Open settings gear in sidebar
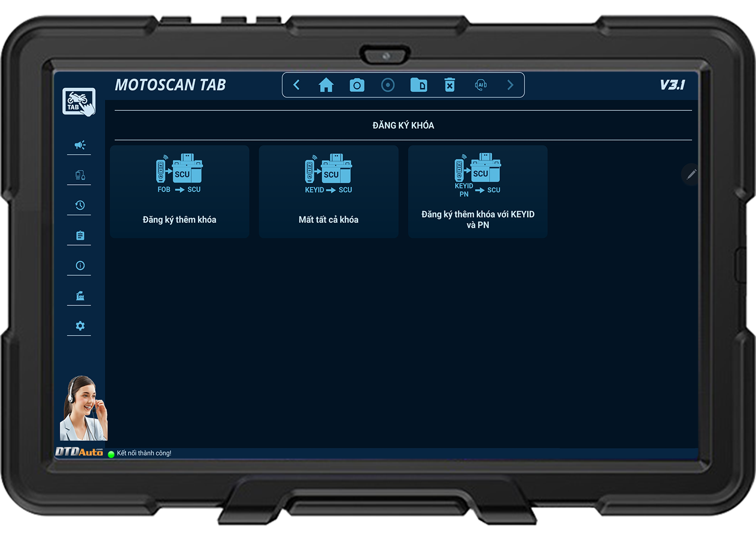The height and width of the screenshot is (541, 756). pyautogui.click(x=80, y=326)
